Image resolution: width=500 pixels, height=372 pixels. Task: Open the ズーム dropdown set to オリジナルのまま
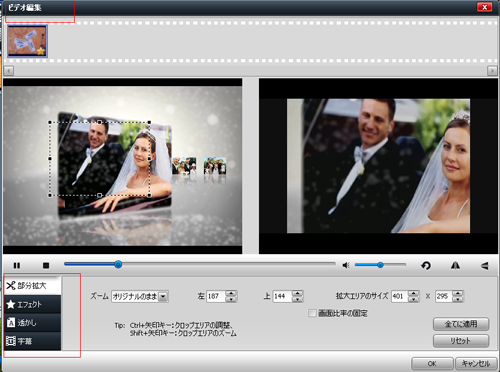tap(140, 296)
